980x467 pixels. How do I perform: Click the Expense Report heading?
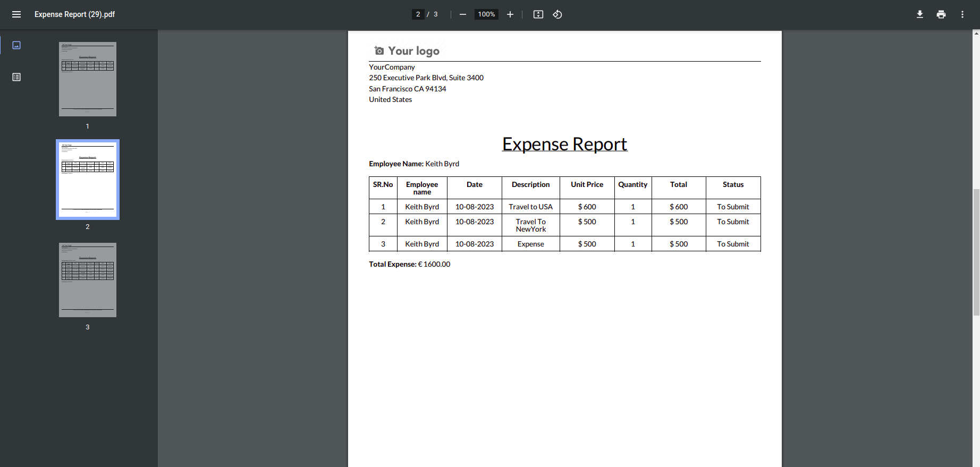[x=564, y=144]
